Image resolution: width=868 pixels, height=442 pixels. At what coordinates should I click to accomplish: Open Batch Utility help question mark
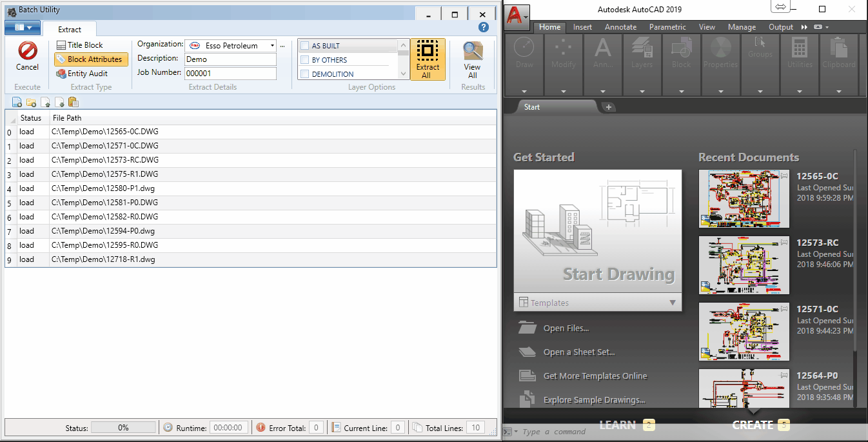point(484,27)
